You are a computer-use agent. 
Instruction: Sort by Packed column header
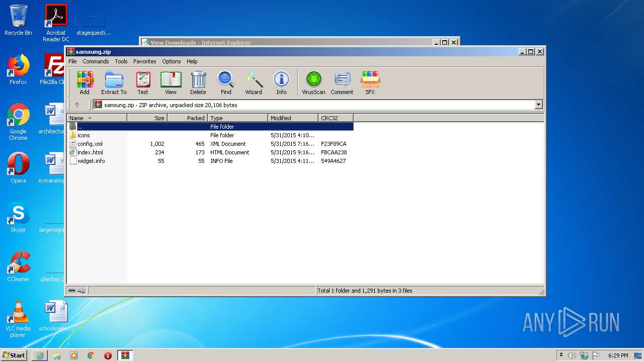point(187,118)
